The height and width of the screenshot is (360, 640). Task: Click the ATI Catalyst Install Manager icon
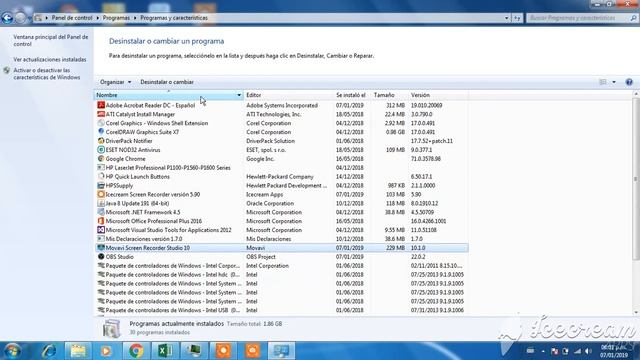tap(101, 114)
